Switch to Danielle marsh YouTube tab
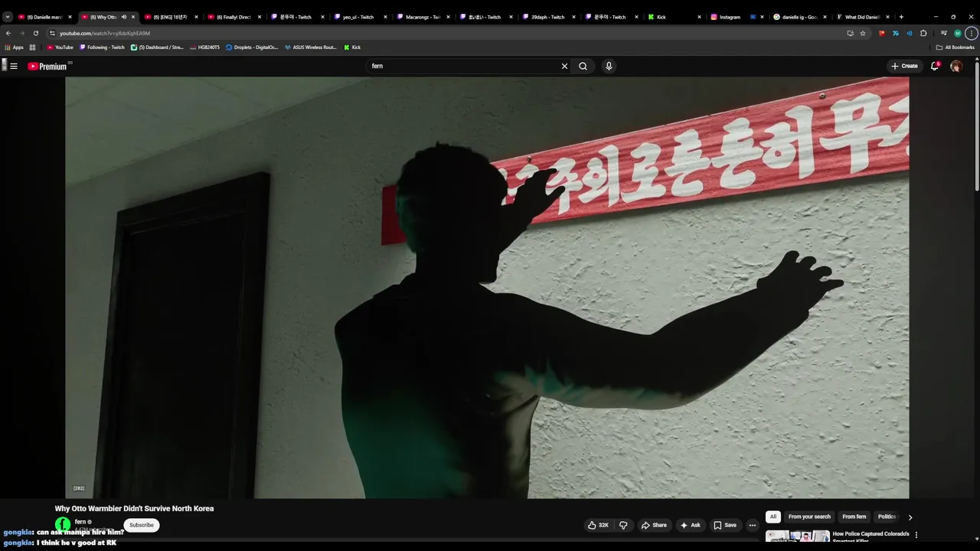Screen dimensions: 980x551 pos(44,17)
